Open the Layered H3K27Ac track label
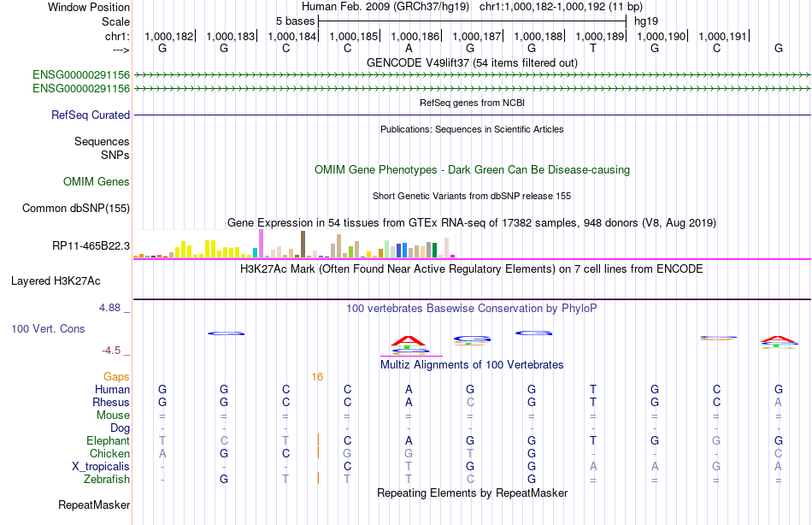The image size is (812, 525). point(56,281)
